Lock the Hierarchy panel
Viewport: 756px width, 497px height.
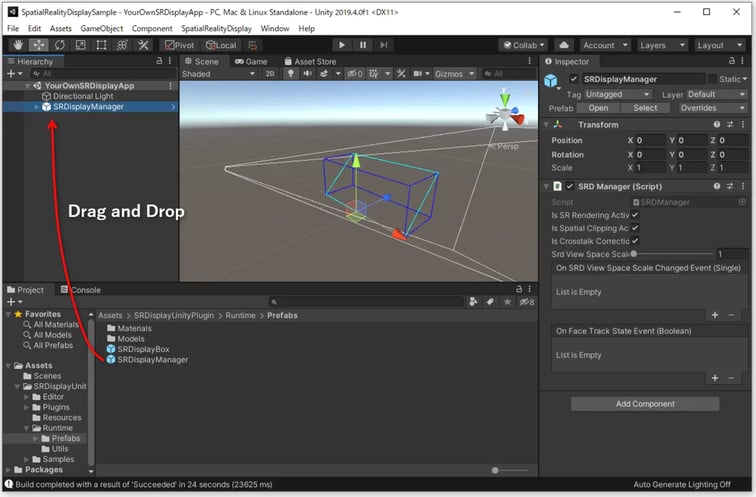pyautogui.click(x=159, y=61)
